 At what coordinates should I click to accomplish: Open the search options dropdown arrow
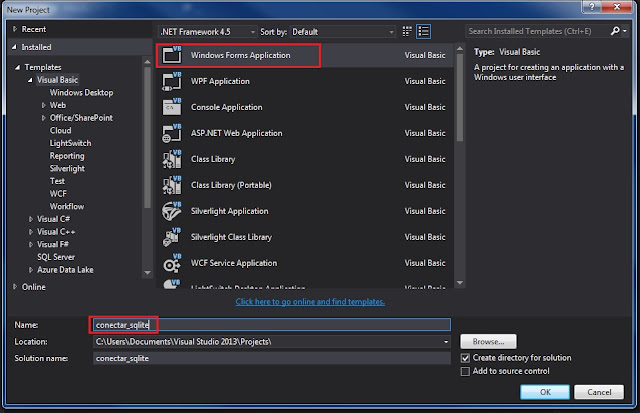click(x=624, y=31)
